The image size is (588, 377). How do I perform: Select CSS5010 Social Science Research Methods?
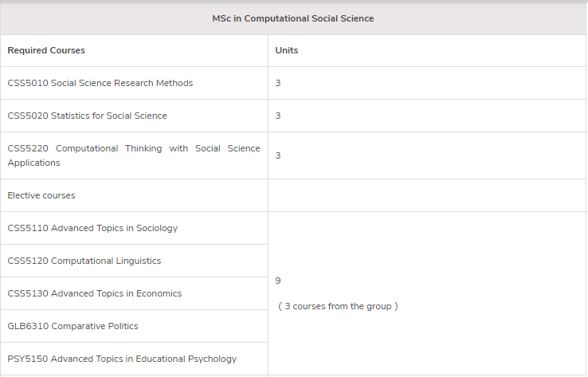tap(100, 83)
